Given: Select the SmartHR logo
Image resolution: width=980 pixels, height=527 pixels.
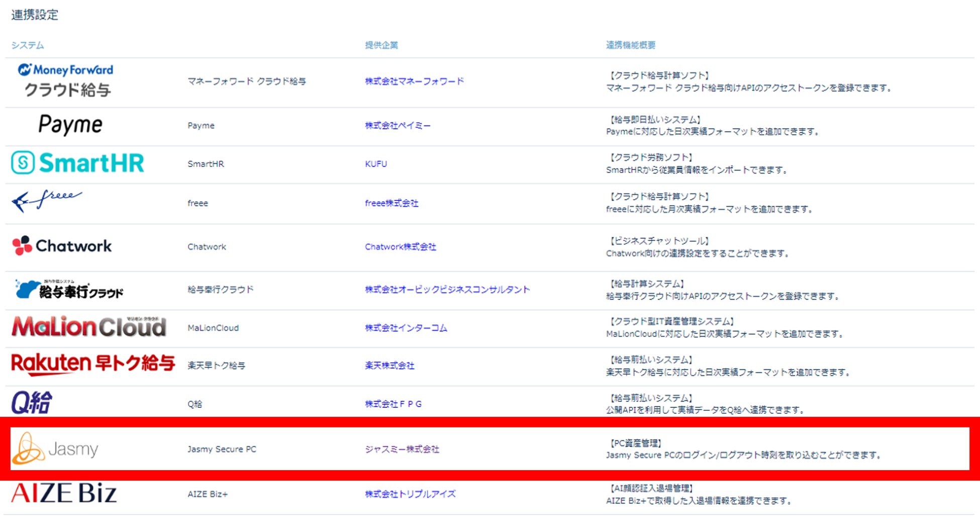Looking at the screenshot, I should point(78,163).
